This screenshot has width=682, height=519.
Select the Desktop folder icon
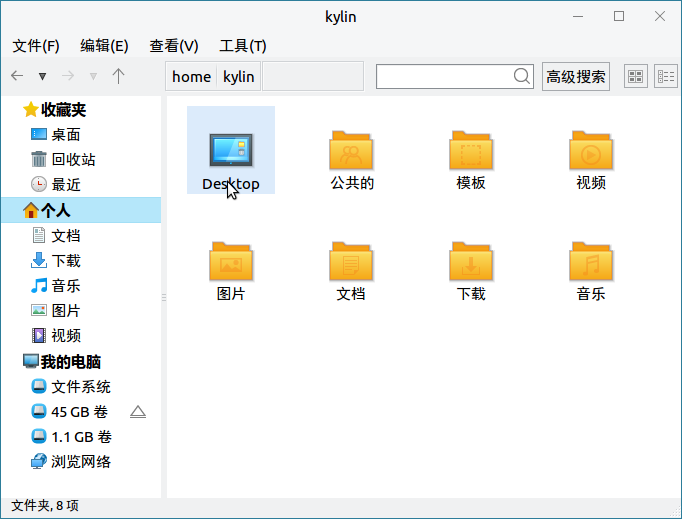pos(231,150)
